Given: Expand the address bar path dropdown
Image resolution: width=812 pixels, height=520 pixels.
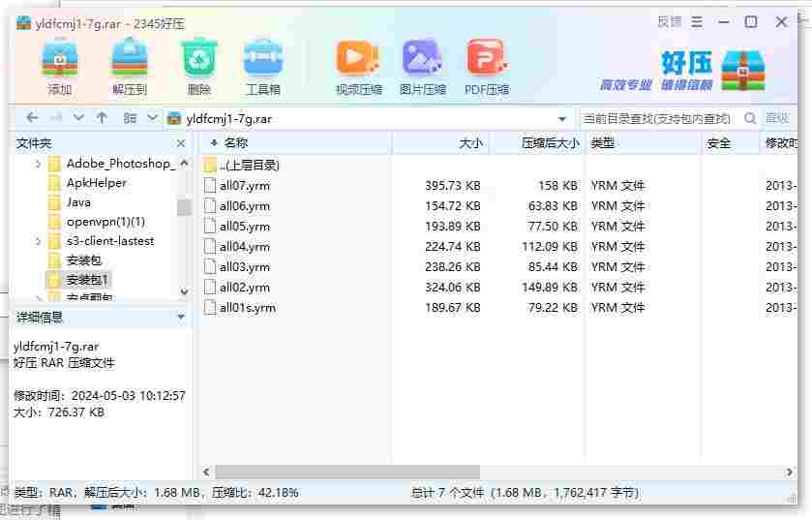Looking at the screenshot, I should [x=562, y=119].
